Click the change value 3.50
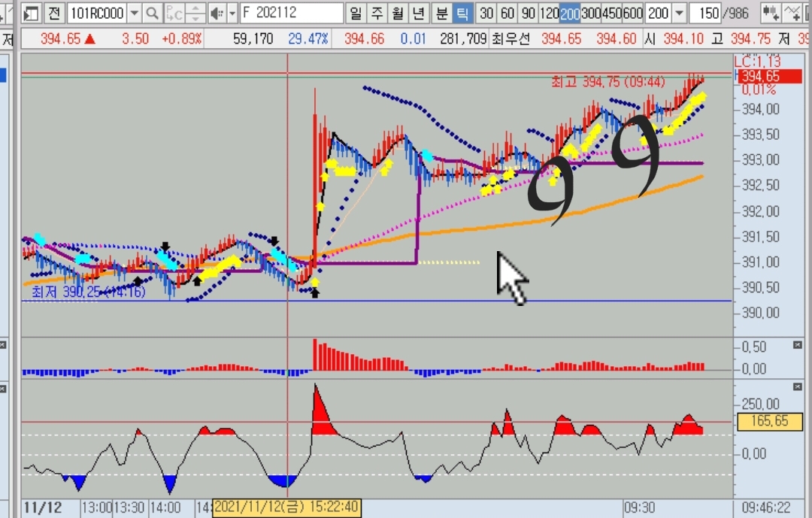Viewport: 812px width, 518px height. (135, 39)
